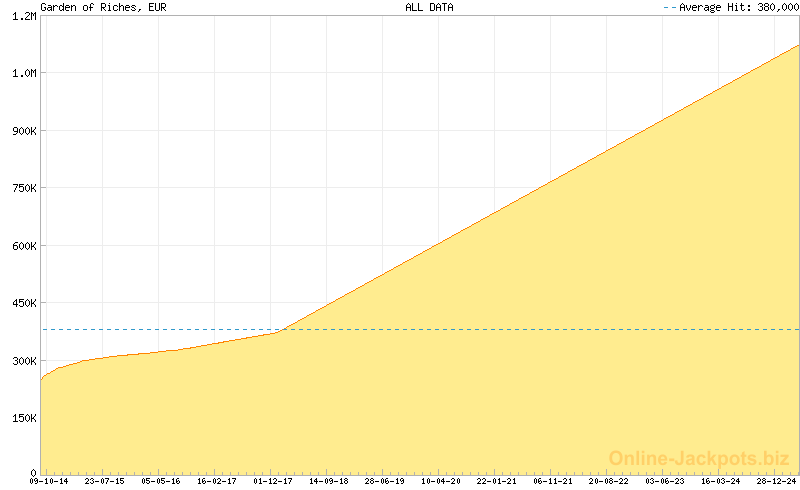The width and height of the screenshot is (800, 490).
Task: Select the 10-04-20 date label
Action: pos(440,481)
